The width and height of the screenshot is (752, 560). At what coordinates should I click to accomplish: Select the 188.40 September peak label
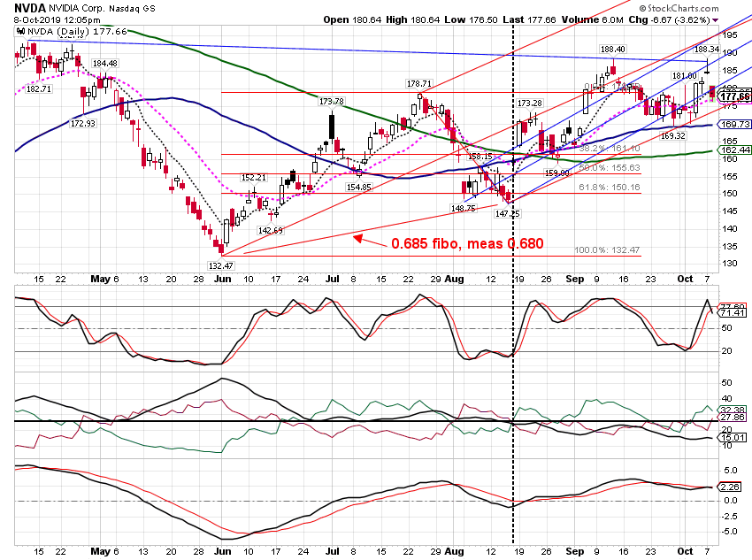(612, 50)
